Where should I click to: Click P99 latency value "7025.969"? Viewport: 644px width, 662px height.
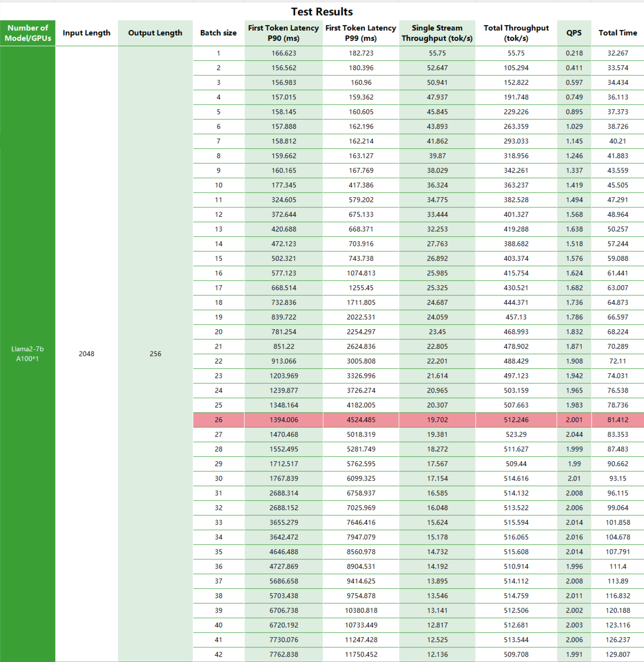tap(361, 508)
